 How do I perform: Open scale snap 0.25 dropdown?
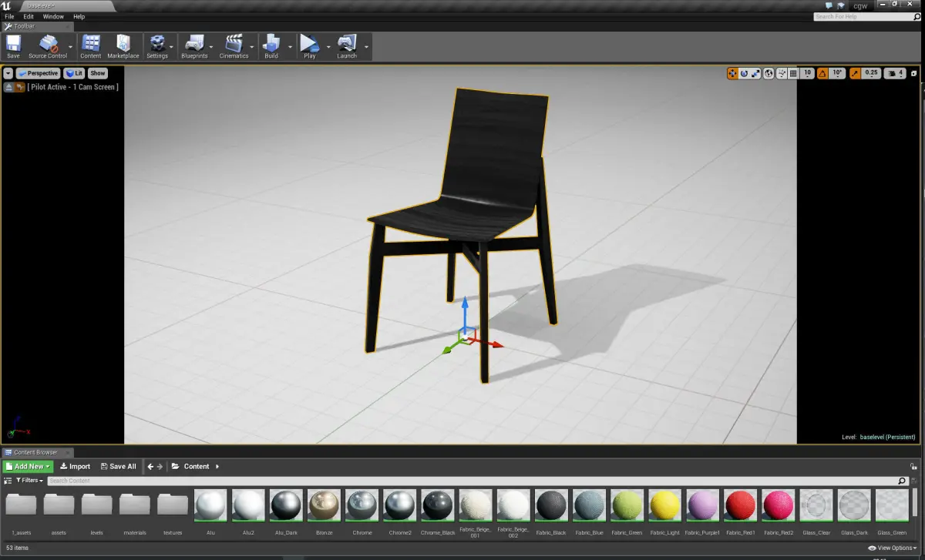click(x=871, y=73)
